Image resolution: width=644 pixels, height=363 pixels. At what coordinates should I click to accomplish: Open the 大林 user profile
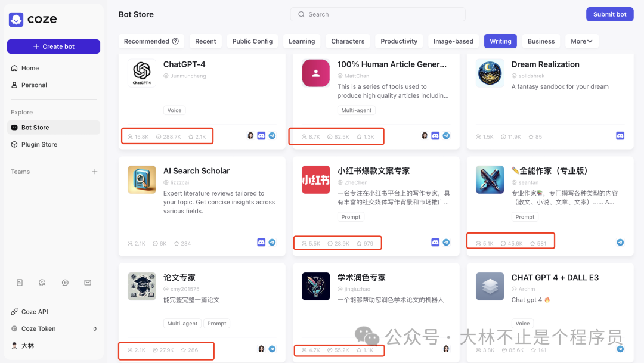click(54, 346)
